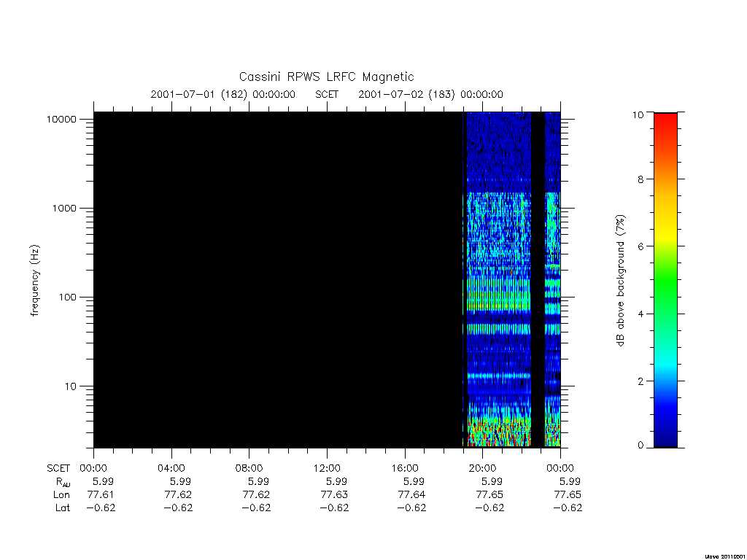Click the colorbar tick label 6
747x560 pixels.
pyautogui.click(x=640, y=246)
